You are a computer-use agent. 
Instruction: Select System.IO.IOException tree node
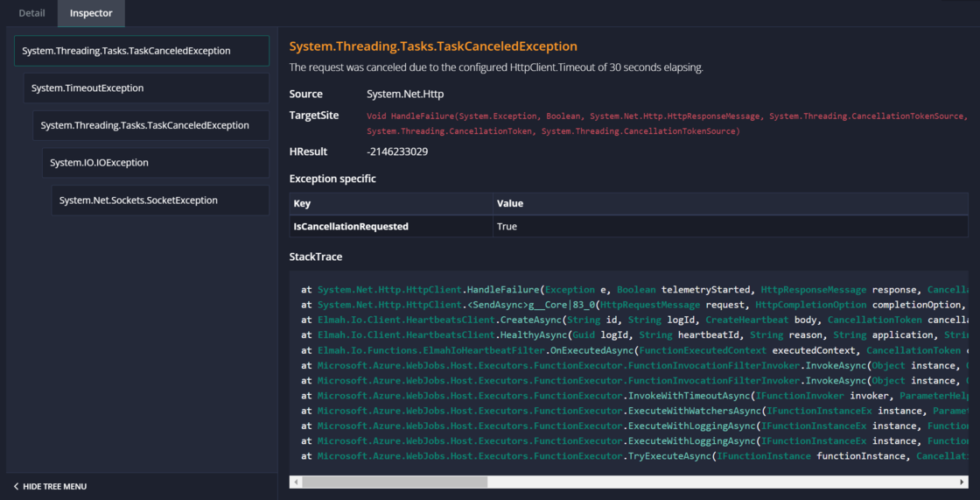[156, 163]
